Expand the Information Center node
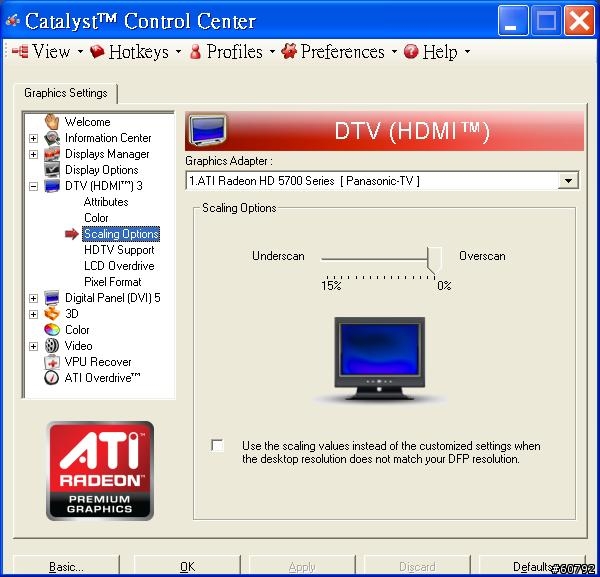Image resolution: width=600 pixels, height=577 pixels. (x=33, y=138)
